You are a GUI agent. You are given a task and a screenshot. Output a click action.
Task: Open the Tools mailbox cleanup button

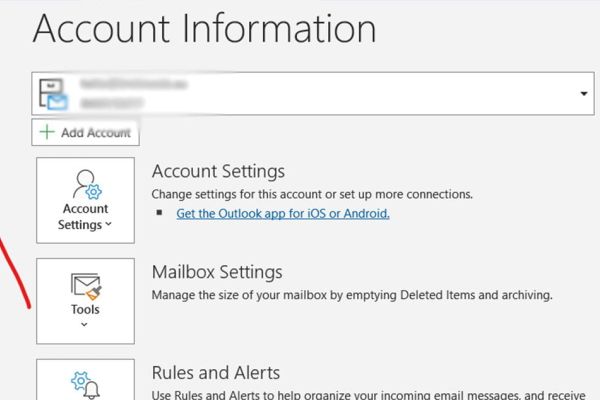(x=85, y=301)
